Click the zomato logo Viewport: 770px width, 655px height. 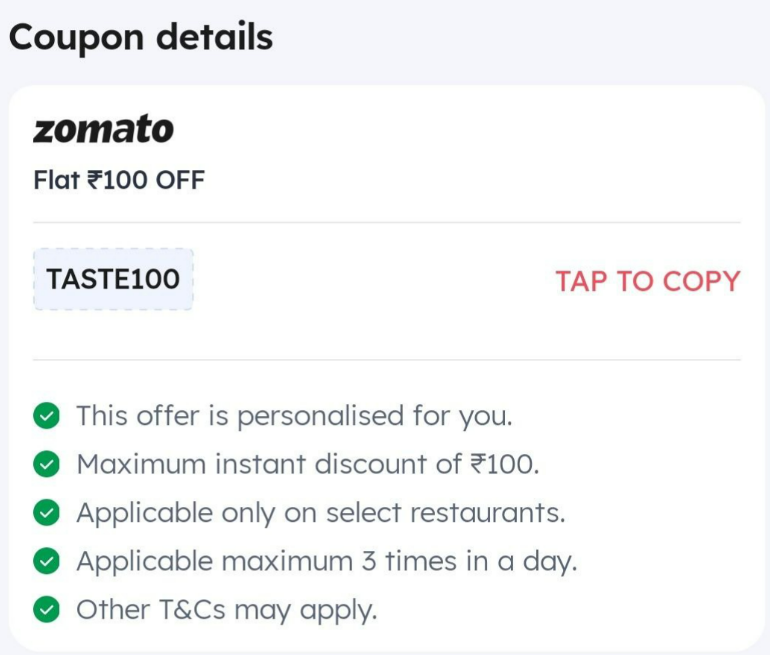(x=103, y=129)
